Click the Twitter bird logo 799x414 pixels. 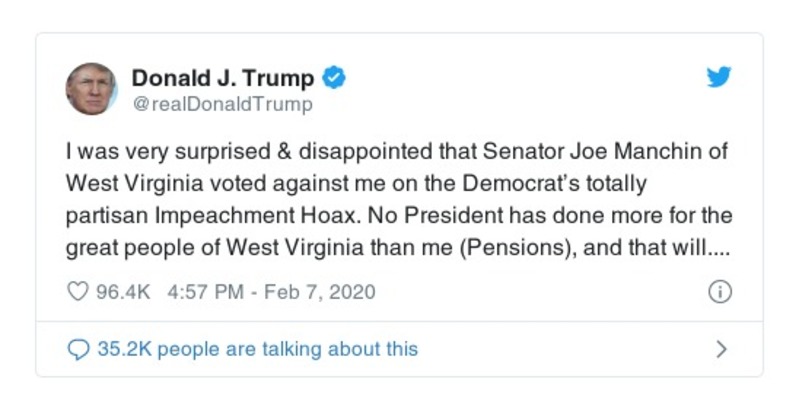pos(719,78)
